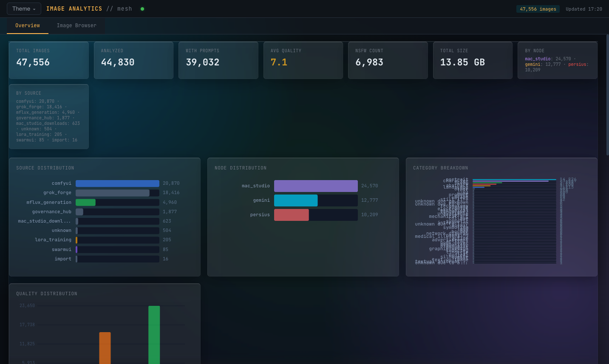Click the With Prompts stat card

[x=218, y=60]
